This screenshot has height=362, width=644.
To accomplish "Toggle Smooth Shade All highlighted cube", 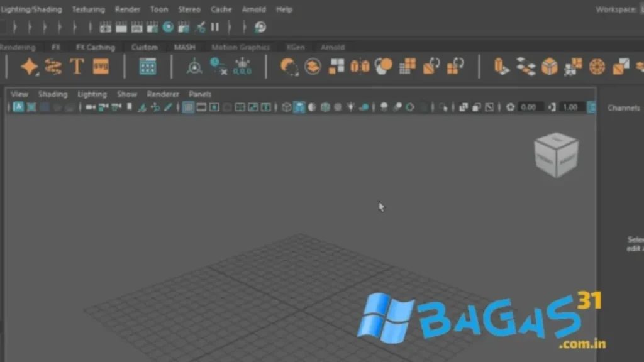I will tap(299, 107).
